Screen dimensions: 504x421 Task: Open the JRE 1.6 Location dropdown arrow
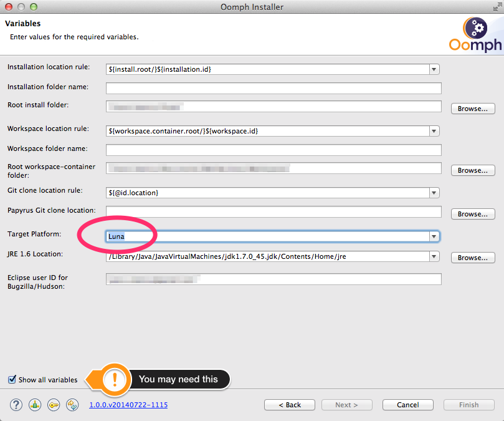434,256
